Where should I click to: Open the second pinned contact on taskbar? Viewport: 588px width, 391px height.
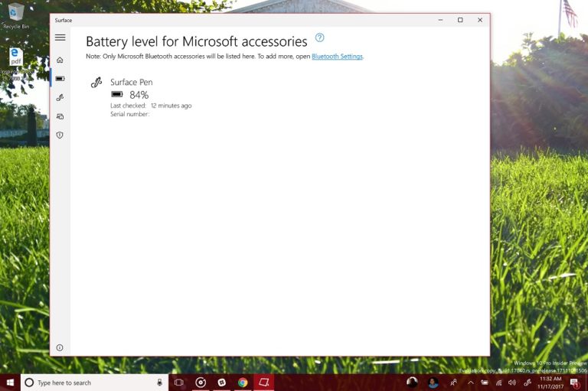[x=433, y=383]
